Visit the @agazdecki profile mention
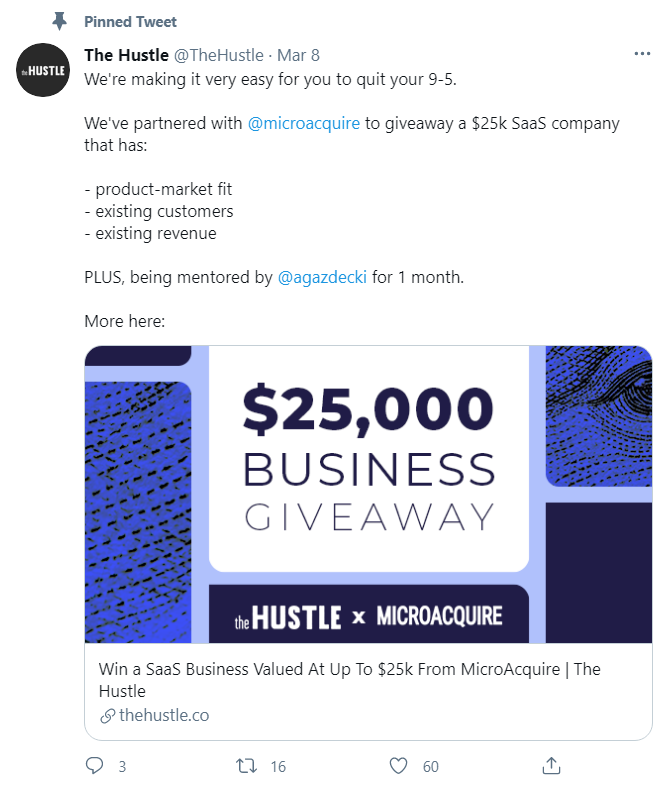Image resolution: width=666 pixels, height=790 pixels. (323, 277)
